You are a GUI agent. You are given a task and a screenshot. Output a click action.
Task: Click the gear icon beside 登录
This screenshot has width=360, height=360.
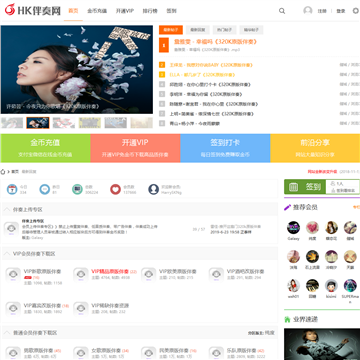[x=356, y=11]
